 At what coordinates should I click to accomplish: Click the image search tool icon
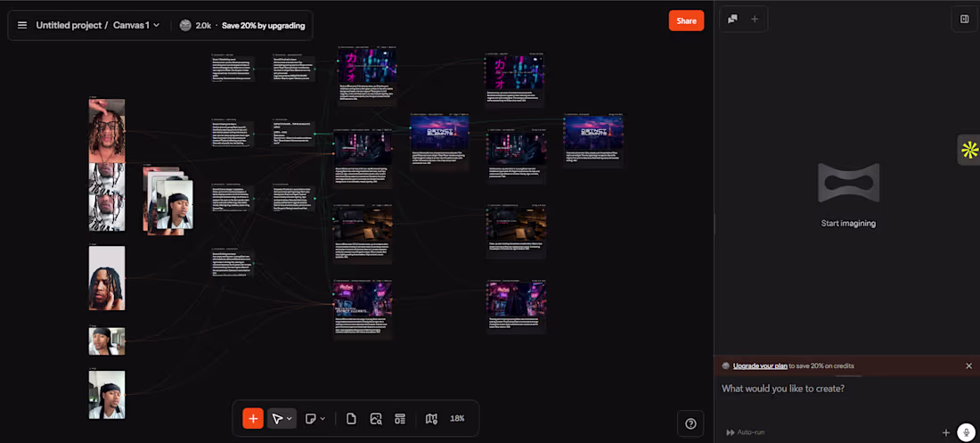pyautogui.click(x=376, y=419)
